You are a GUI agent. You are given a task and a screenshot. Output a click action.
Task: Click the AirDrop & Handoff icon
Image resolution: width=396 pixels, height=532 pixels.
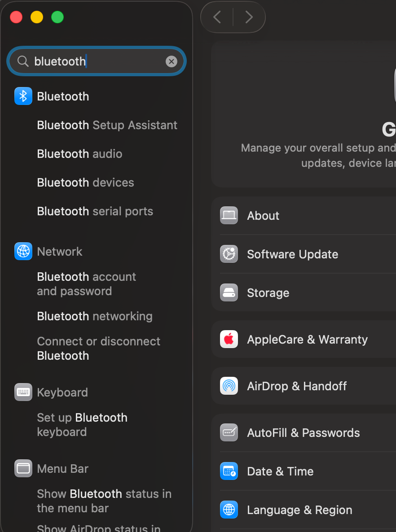[x=229, y=386]
